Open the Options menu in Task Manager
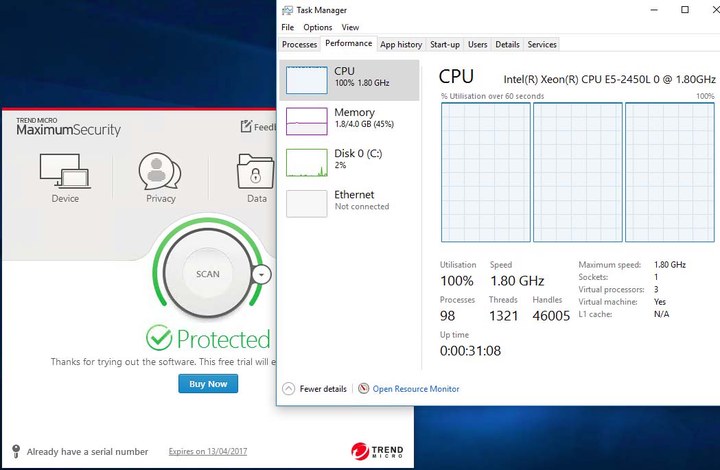The image size is (720, 470). [x=317, y=27]
